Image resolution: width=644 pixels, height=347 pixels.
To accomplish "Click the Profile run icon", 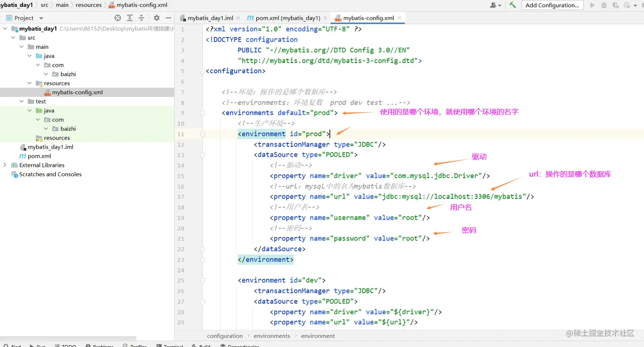I will [627, 5].
